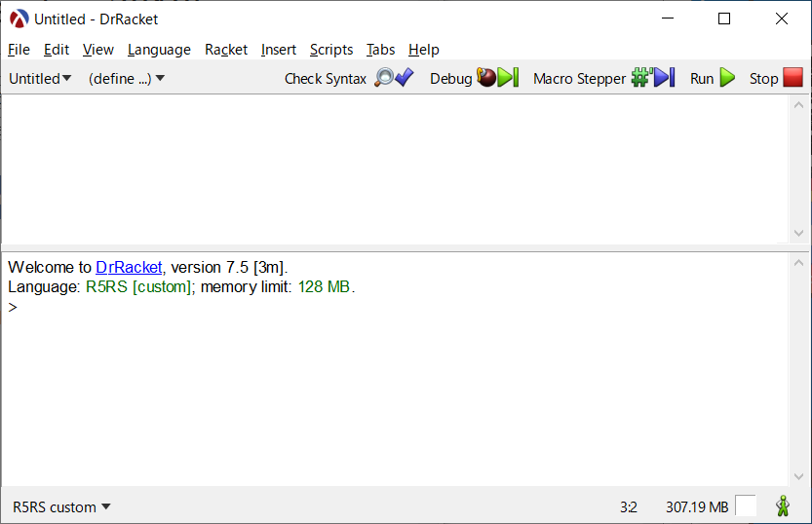Screen dimensions: 812x524
Task: Expand the (define ...) definitions dropdown
Action: (x=127, y=79)
